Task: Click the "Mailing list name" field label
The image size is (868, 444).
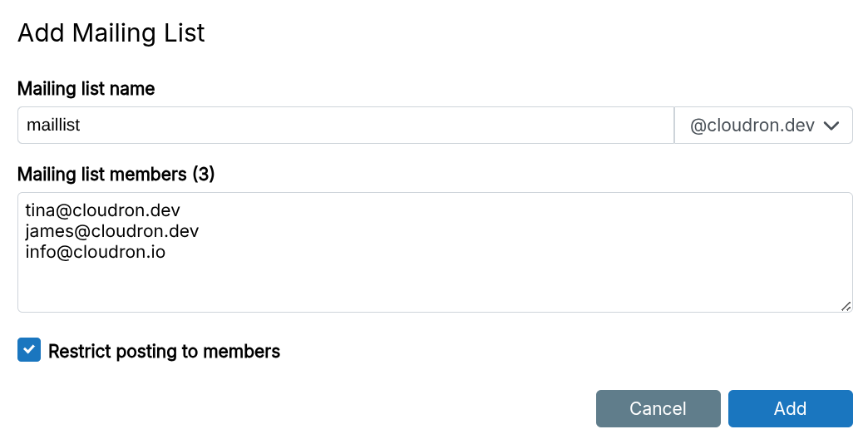Action: click(x=86, y=88)
